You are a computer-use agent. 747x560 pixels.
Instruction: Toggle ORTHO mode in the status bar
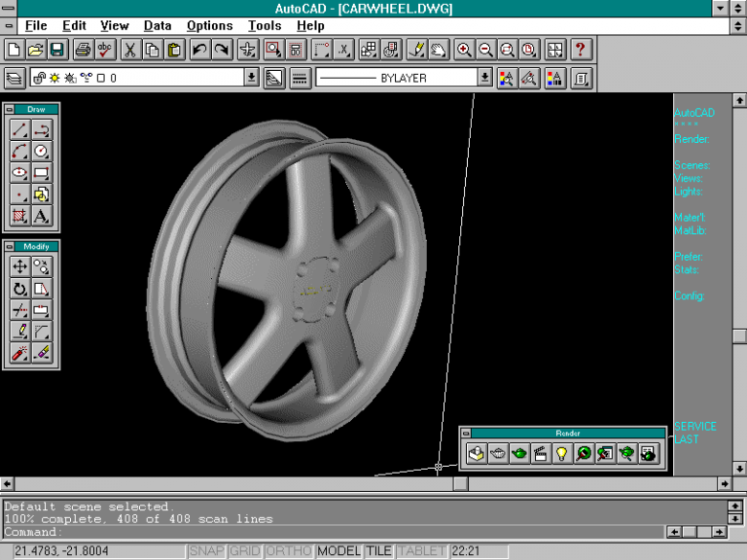(x=289, y=551)
